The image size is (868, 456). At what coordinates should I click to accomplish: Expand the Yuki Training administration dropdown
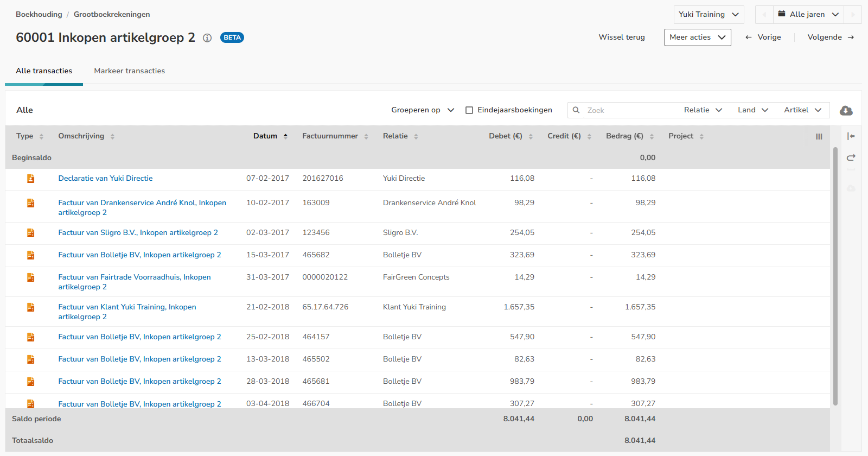coord(709,15)
